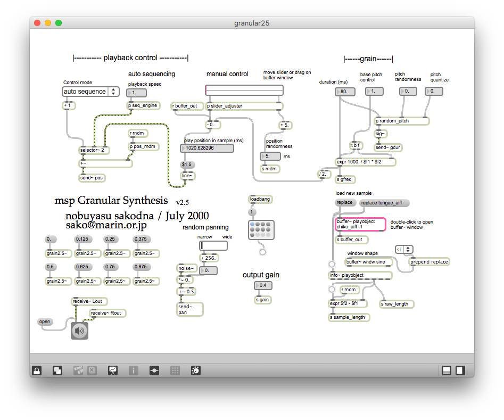Select the first preset slot in preset grid
Image resolution: width=504 pixels, height=420 pixels.
click(252, 225)
